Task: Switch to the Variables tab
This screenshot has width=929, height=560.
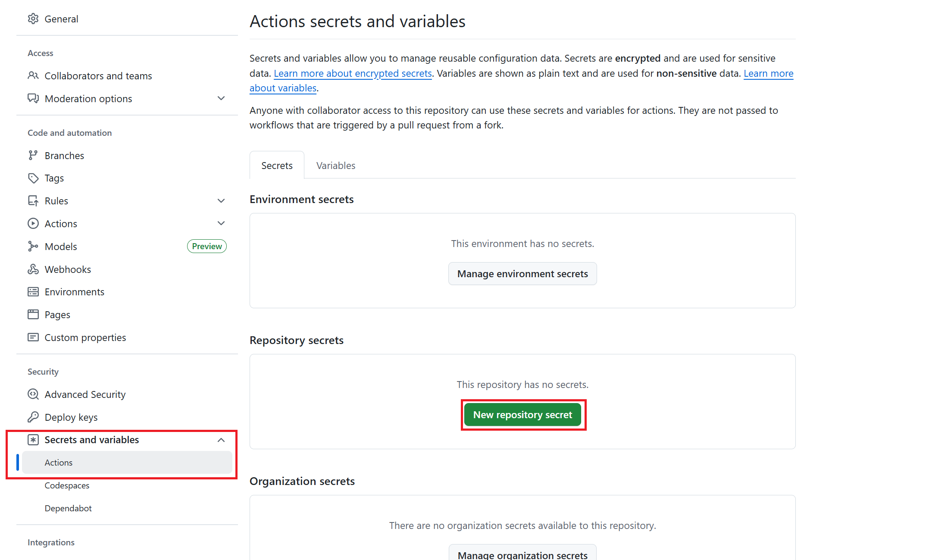Action: (x=336, y=166)
